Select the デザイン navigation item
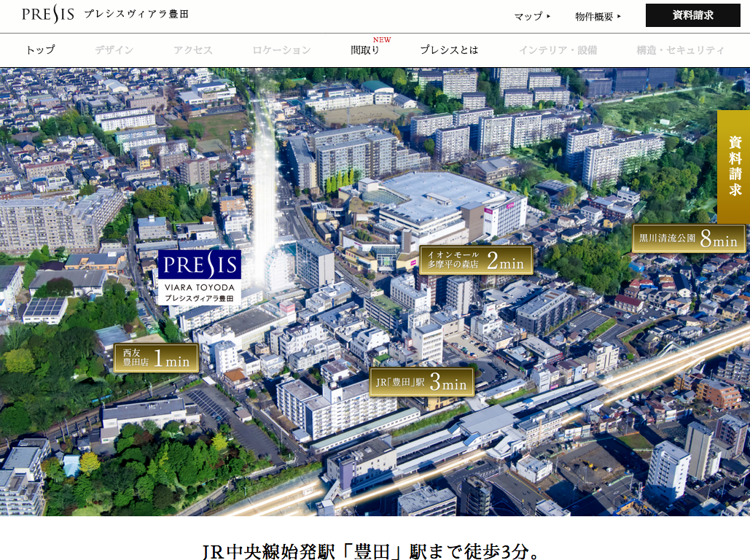Image resolution: width=750 pixels, height=560 pixels. 114,50
